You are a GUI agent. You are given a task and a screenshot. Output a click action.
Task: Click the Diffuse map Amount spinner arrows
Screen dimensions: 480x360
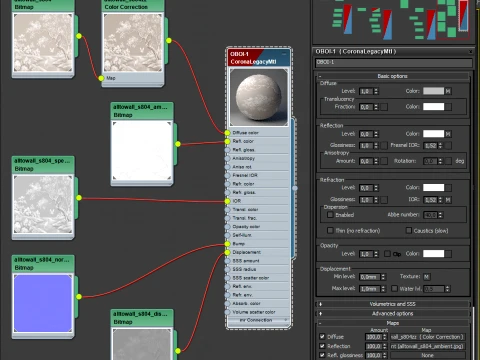pos(385,337)
